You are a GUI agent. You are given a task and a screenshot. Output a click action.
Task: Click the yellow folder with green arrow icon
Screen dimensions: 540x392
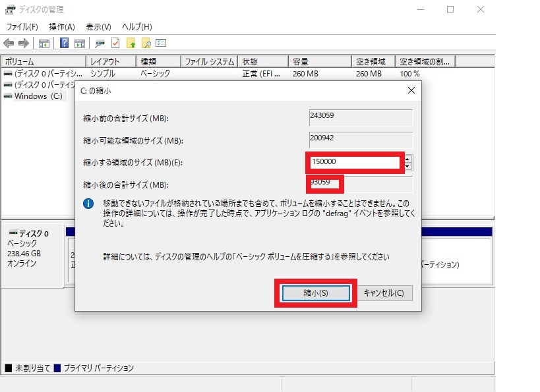(x=131, y=43)
